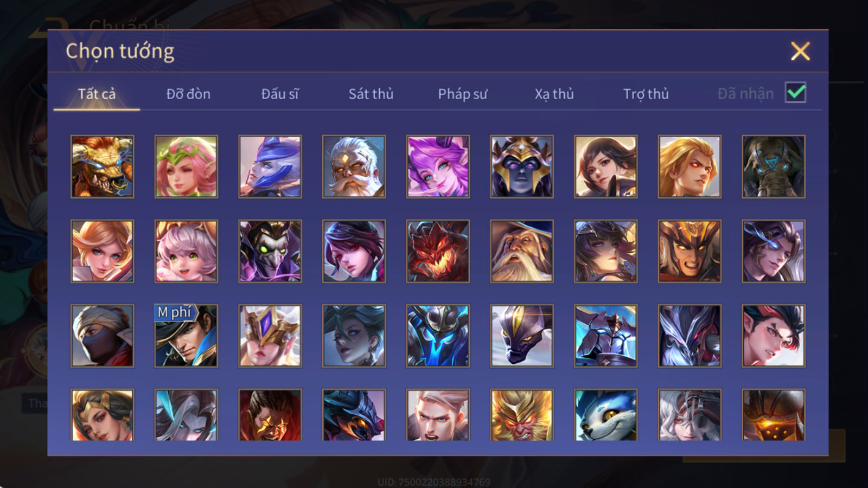Choose the red demon-faced hero
Viewport: 868px width, 488px height.
point(438,251)
